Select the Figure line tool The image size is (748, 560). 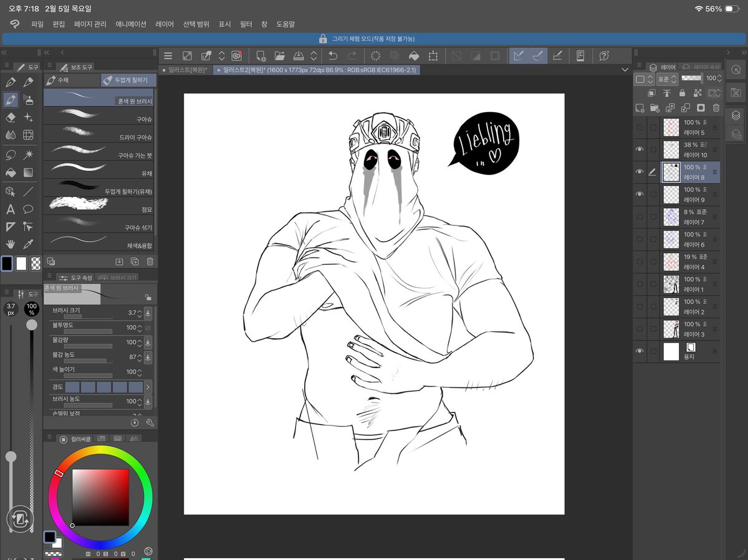pos(28,191)
